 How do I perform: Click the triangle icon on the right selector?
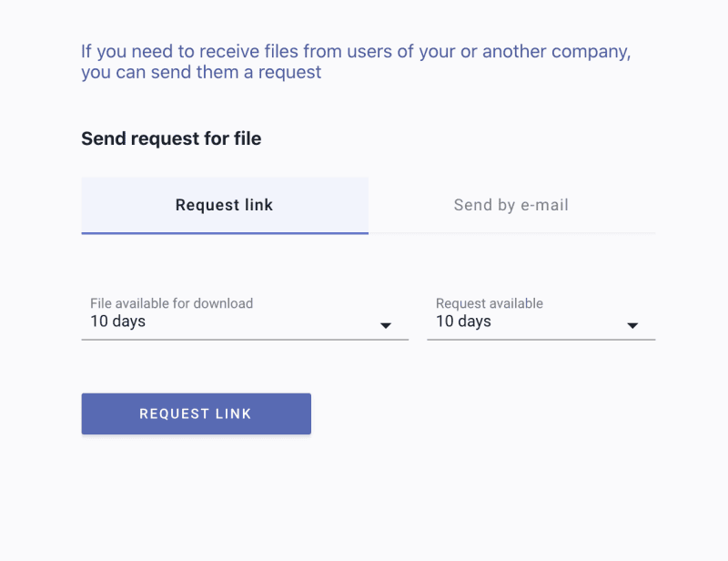coord(632,324)
